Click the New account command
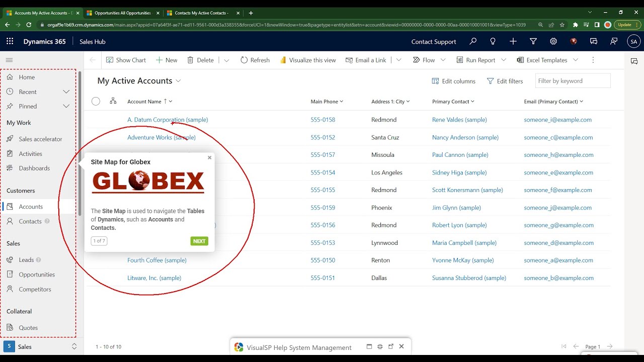644x362 pixels. 167,60
